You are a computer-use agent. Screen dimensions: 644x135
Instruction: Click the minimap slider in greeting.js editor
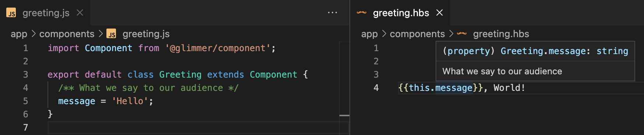pyautogui.click(x=344, y=116)
